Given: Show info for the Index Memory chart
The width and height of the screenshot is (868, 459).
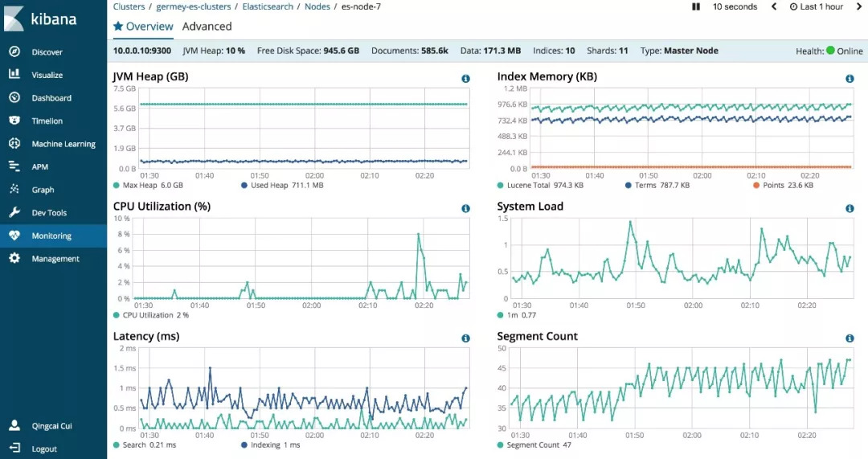Looking at the screenshot, I should 850,79.
